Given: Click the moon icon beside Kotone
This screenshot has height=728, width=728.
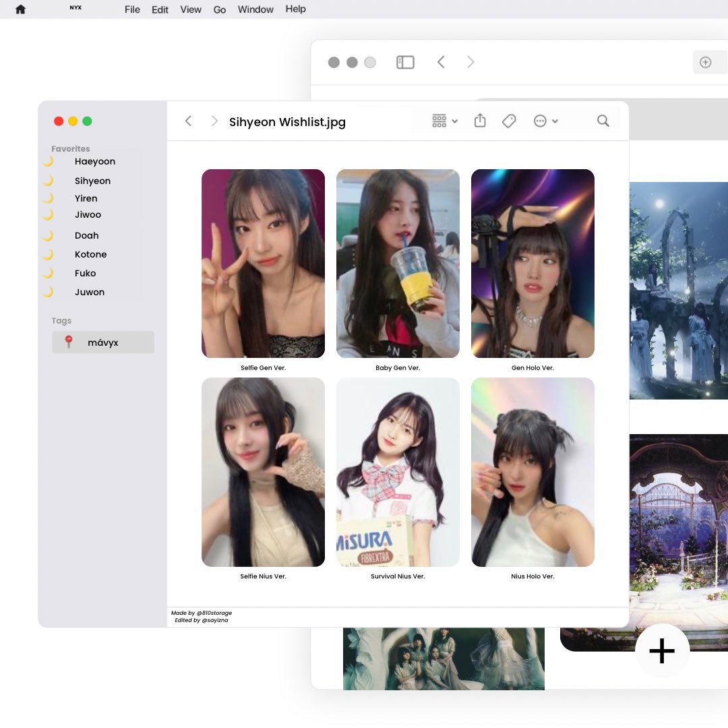Looking at the screenshot, I should (x=49, y=254).
